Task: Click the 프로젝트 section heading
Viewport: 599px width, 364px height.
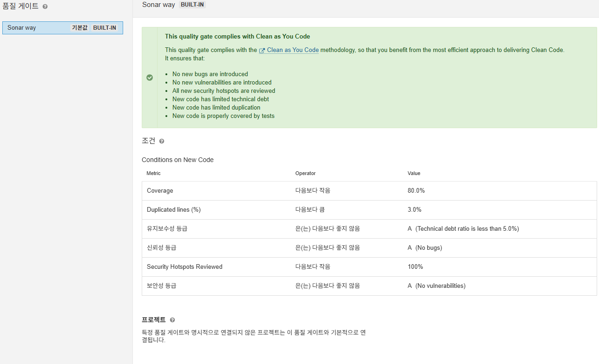Action: (x=154, y=320)
